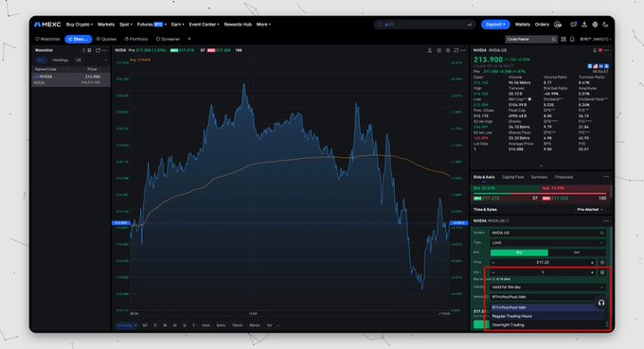Toggle dark mode moon icon
644x349 pixels.
click(x=605, y=25)
